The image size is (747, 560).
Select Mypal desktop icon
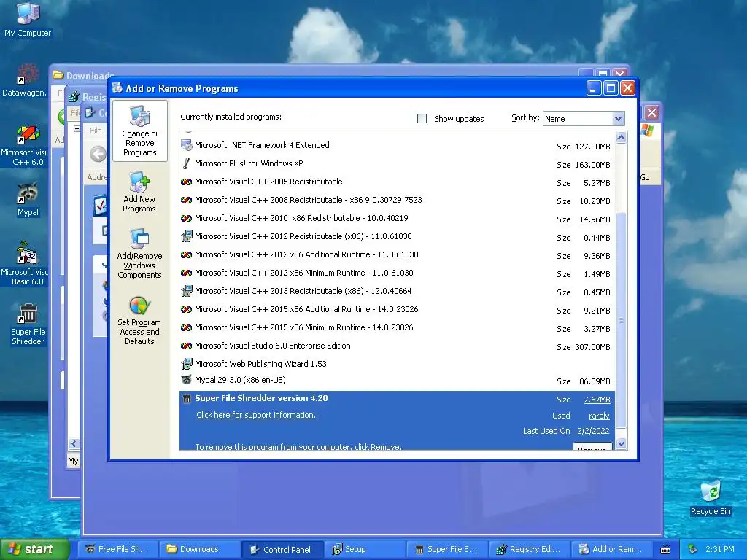point(28,194)
